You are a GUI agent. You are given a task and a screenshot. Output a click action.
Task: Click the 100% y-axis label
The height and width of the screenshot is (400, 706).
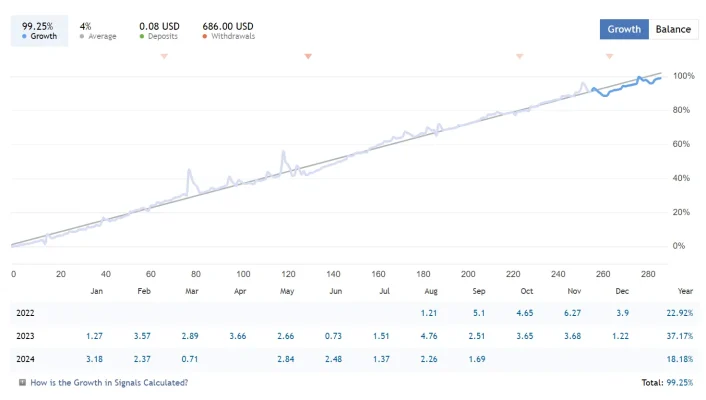[683, 76]
